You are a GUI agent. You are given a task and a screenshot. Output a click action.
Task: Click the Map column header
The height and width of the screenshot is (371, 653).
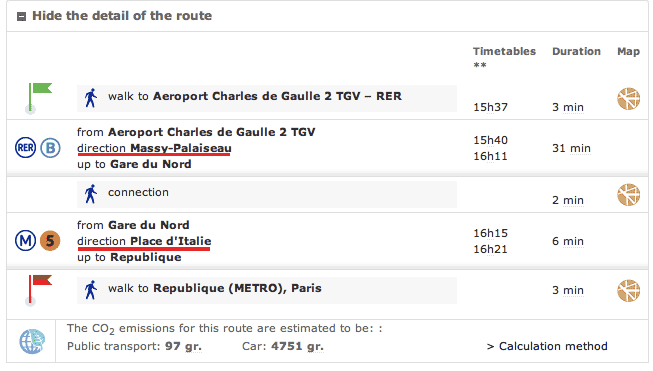628,51
